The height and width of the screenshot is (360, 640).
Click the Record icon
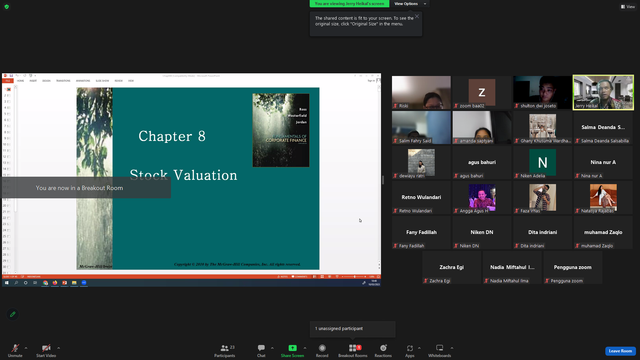tap(322, 348)
